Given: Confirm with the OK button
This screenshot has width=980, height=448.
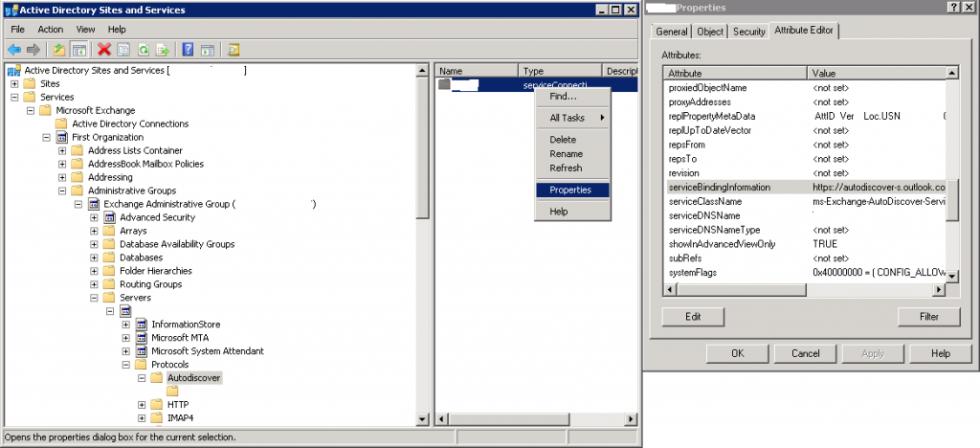Looking at the screenshot, I should coord(738,353).
